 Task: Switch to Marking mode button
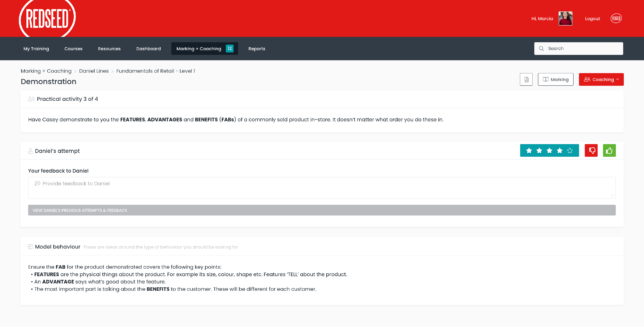coord(556,79)
